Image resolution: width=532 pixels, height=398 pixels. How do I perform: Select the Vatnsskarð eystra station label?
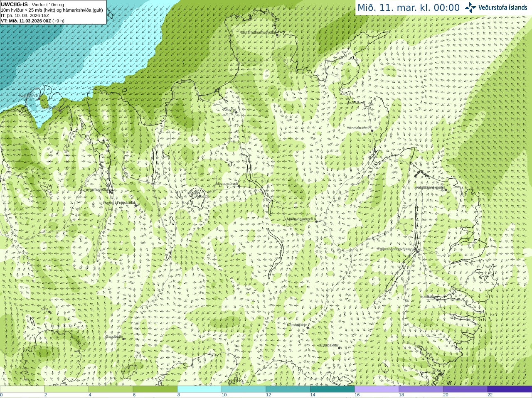pyautogui.click(x=431, y=187)
